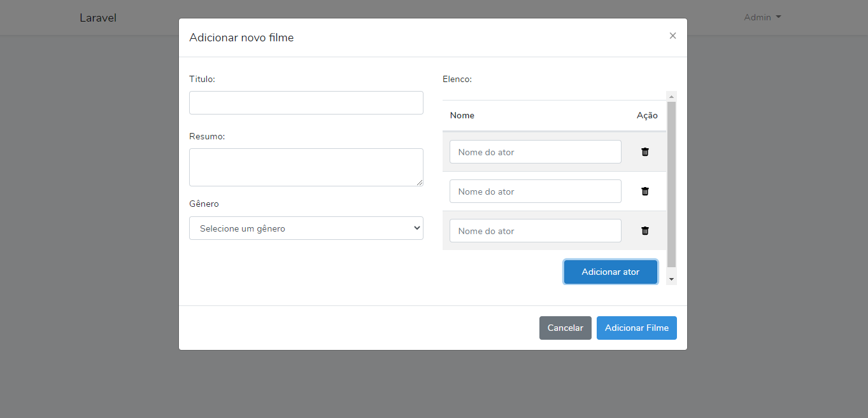The width and height of the screenshot is (868, 418).
Task: Click the Elenco: label
Action: 457,80
